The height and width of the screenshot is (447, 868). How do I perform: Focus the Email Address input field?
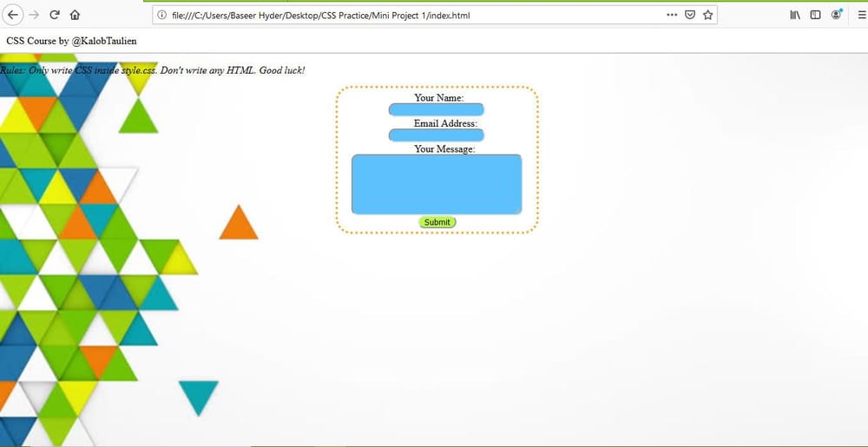pyautogui.click(x=437, y=135)
